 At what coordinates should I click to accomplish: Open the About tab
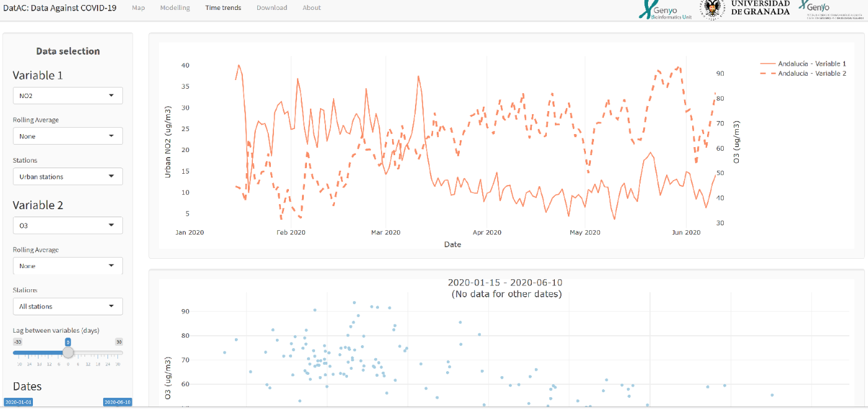312,7
